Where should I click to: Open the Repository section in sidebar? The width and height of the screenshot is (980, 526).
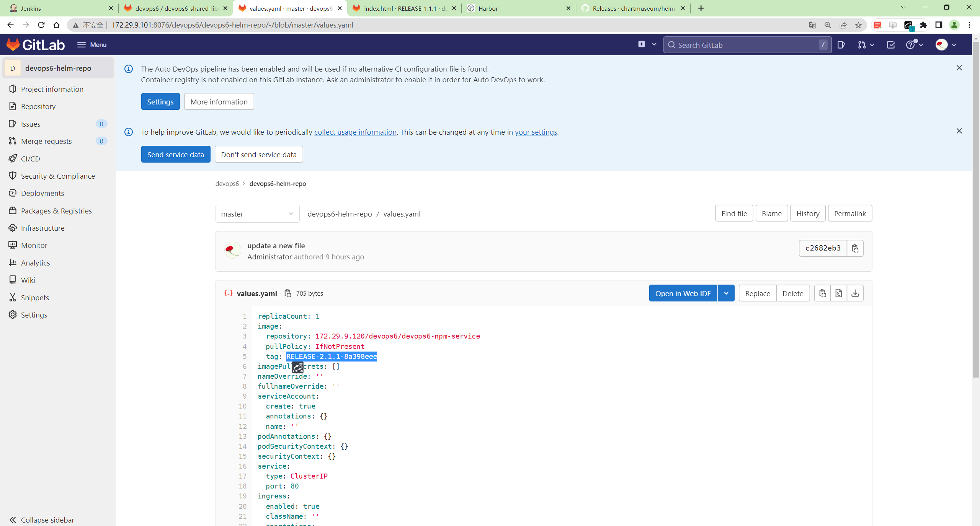point(38,106)
